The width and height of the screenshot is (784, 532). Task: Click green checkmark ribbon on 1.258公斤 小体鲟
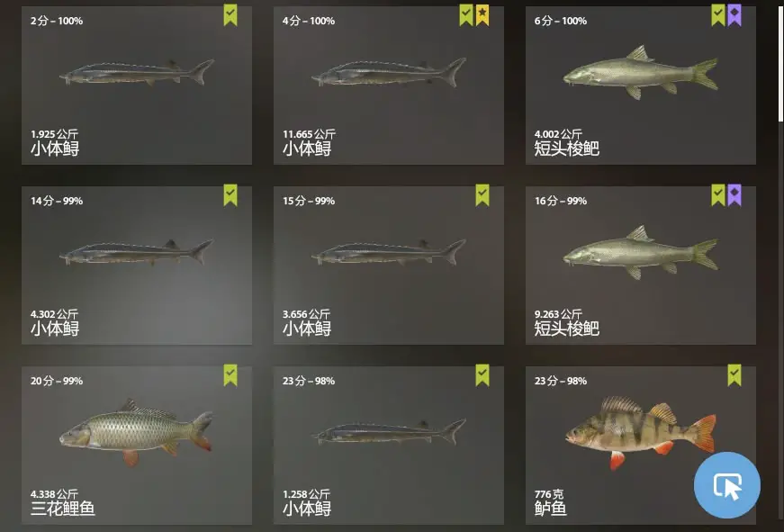click(482, 375)
